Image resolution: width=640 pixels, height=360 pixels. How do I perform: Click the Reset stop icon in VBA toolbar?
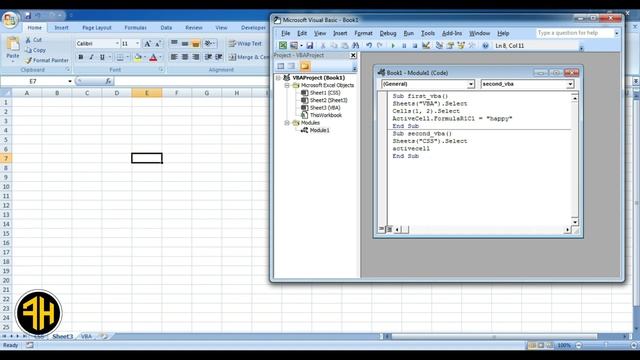pos(415,46)
